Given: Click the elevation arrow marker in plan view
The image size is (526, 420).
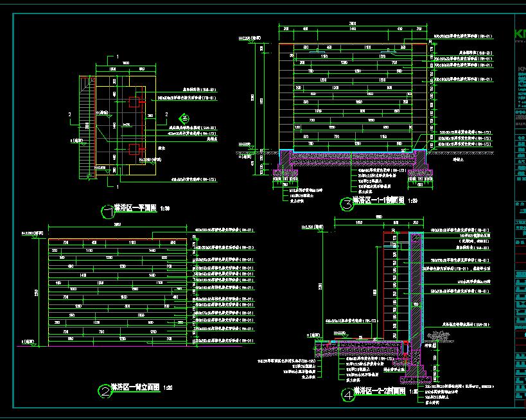Looking at the screenshot, I should coord(184,118).
